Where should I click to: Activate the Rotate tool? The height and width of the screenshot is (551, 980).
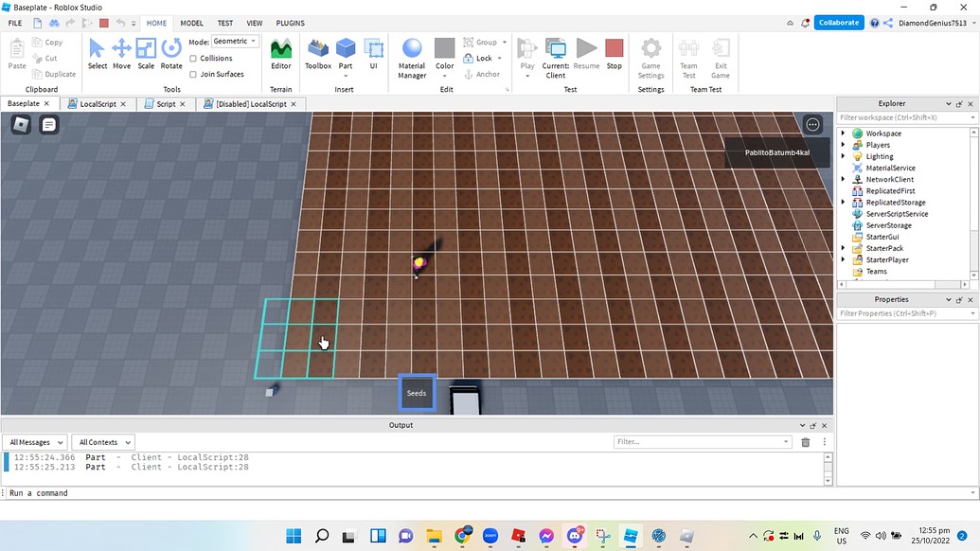click(171, 53)
